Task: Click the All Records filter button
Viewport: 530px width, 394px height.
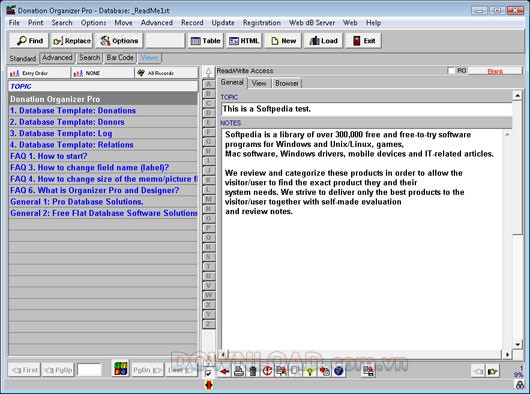Action: point(166,73)
